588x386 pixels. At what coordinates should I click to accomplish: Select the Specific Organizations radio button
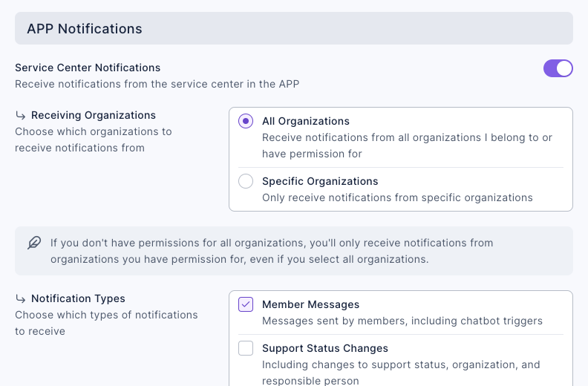point(246,181)
